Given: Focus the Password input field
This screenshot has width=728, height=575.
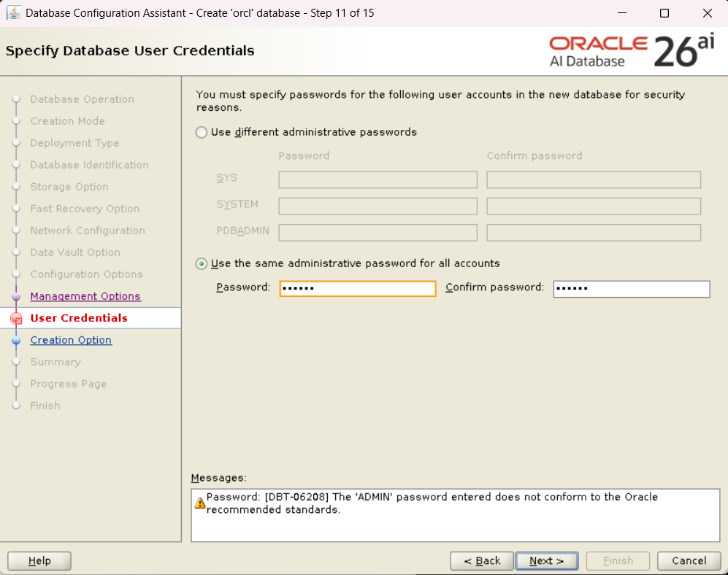Looking at the screenshot, I should pos(357,289).
